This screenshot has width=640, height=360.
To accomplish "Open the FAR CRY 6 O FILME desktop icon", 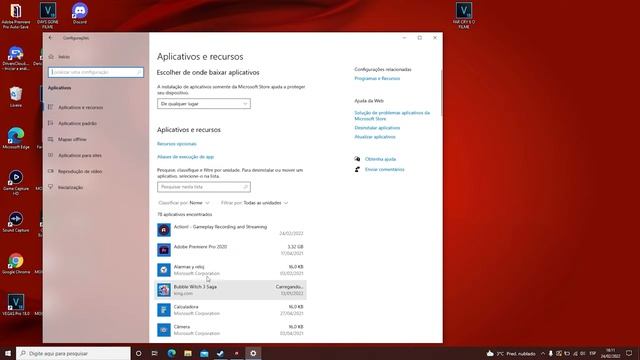I will 464,16.
